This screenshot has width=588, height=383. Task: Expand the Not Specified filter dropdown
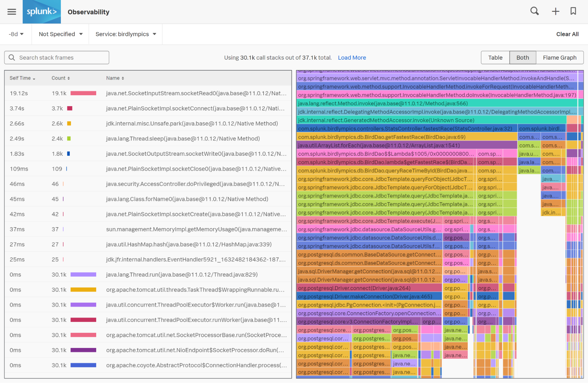click(60, 34)
